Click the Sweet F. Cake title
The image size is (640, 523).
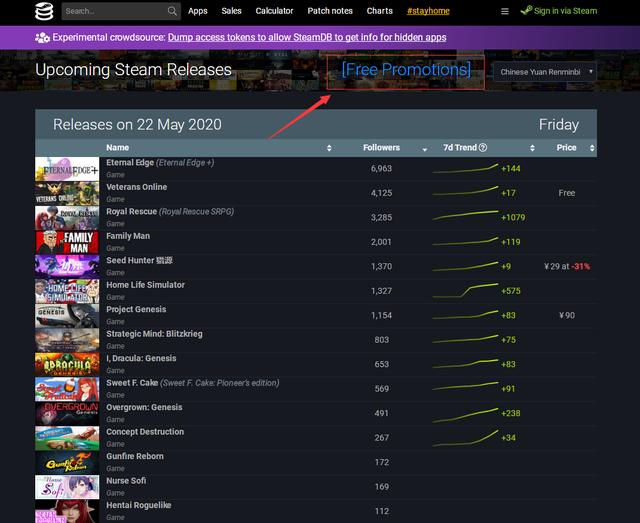tap(132, 383)
